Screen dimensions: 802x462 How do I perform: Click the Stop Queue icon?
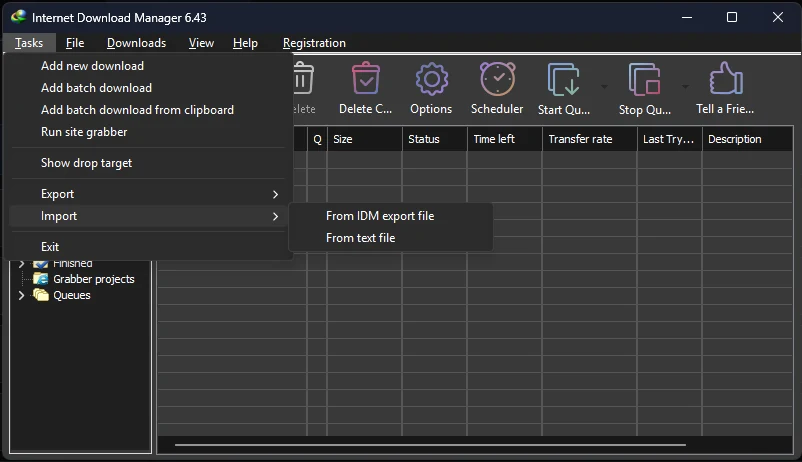click(x=644, y=79)
